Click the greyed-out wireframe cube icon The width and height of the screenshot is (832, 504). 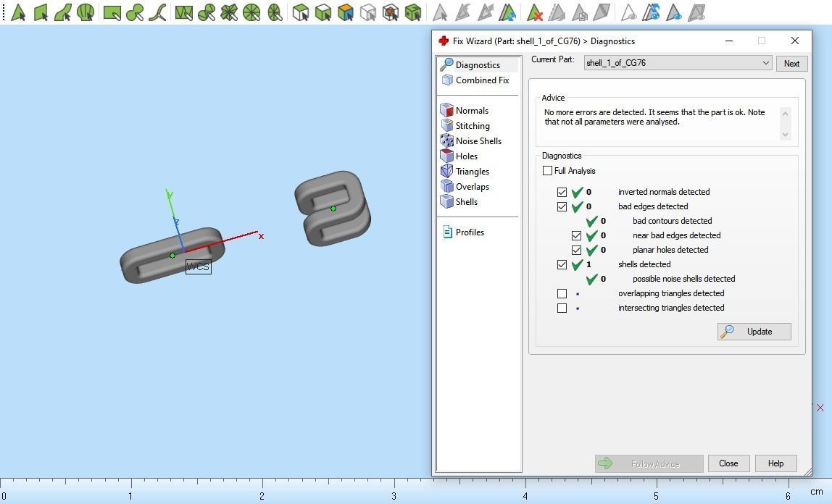(x=367, y=12)
